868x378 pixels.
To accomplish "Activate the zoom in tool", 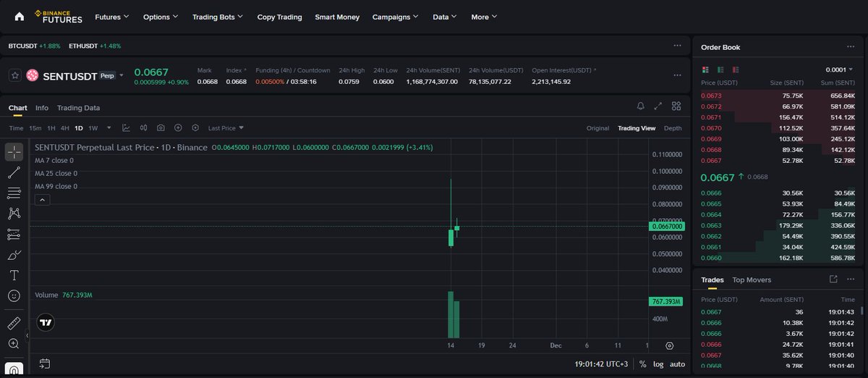I will (14, 343).
